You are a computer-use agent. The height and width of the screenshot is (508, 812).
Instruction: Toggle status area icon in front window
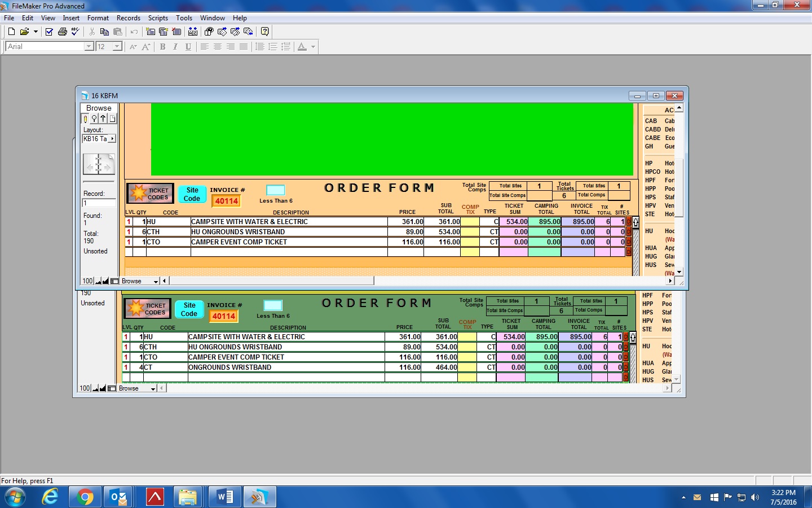114,281
